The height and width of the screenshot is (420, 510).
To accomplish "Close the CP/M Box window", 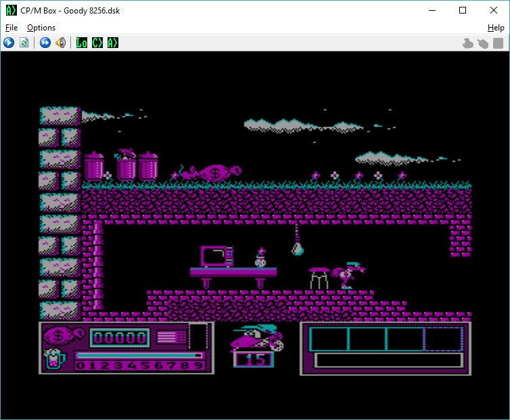I will (x=493, y=10).
